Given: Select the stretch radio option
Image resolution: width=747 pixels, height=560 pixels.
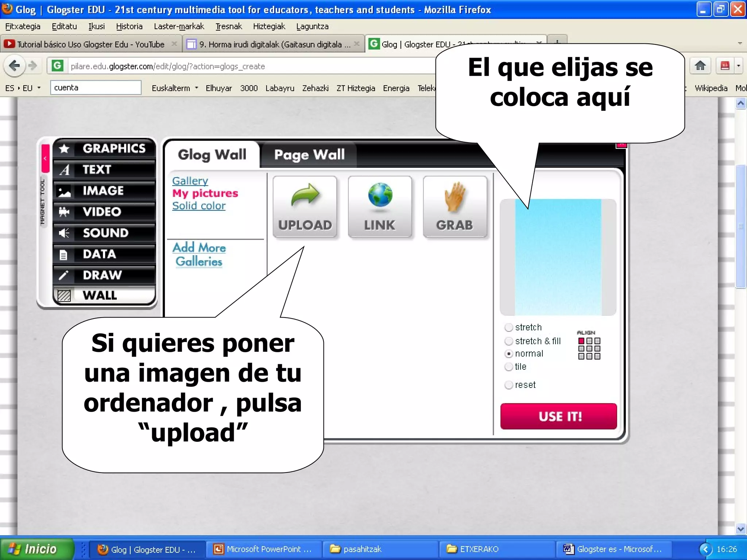Looking at the screenshot, I should point(509,327).
